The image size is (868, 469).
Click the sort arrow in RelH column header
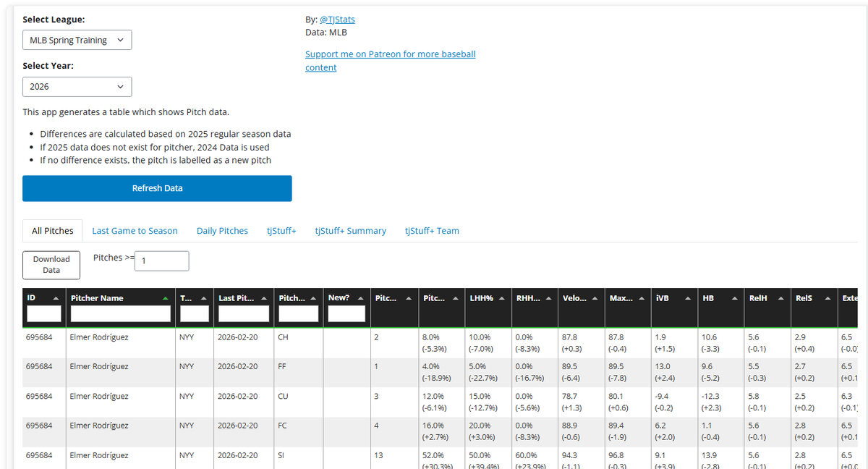coord(780,298)
